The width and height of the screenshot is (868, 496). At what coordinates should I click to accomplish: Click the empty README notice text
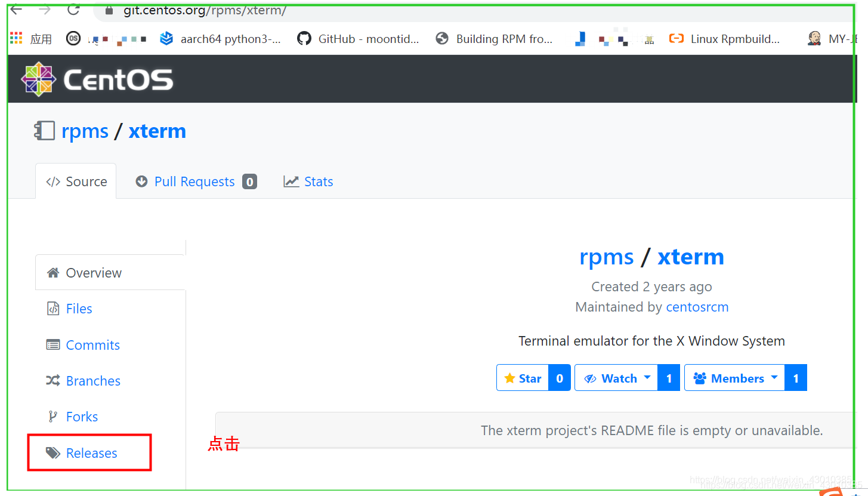651,430
